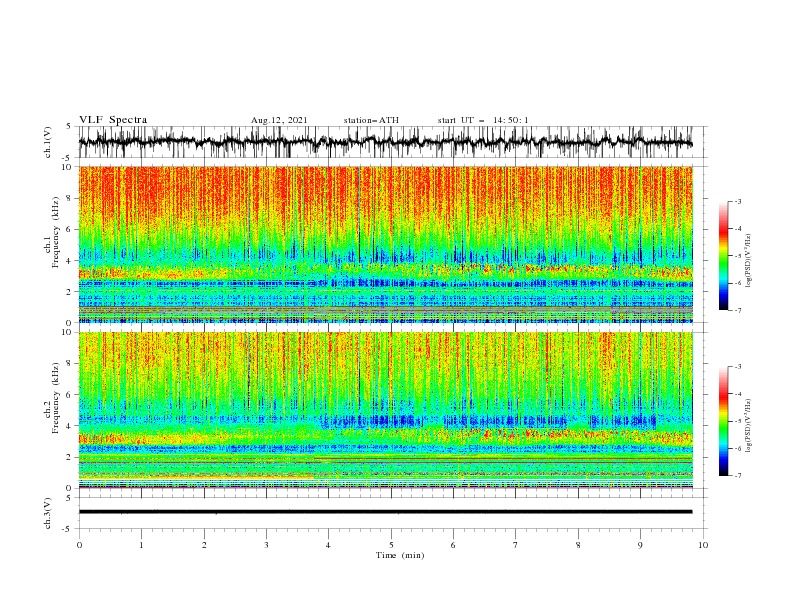The image size is (792, 612).
Task: Click the ch.1 color scale bar
Action: click(x=724, y=256)
